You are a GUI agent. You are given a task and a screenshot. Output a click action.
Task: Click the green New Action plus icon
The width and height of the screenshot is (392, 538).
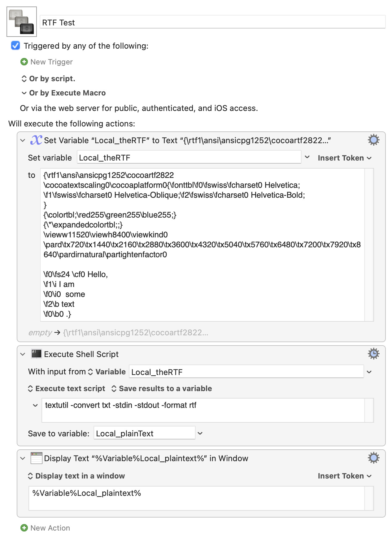point(24,528)
